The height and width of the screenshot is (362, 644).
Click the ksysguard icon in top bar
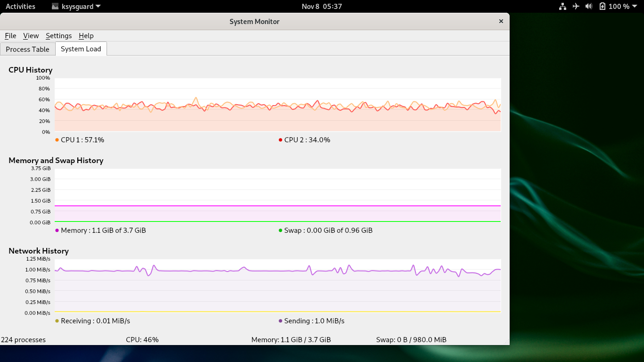[x=55, y=6]
